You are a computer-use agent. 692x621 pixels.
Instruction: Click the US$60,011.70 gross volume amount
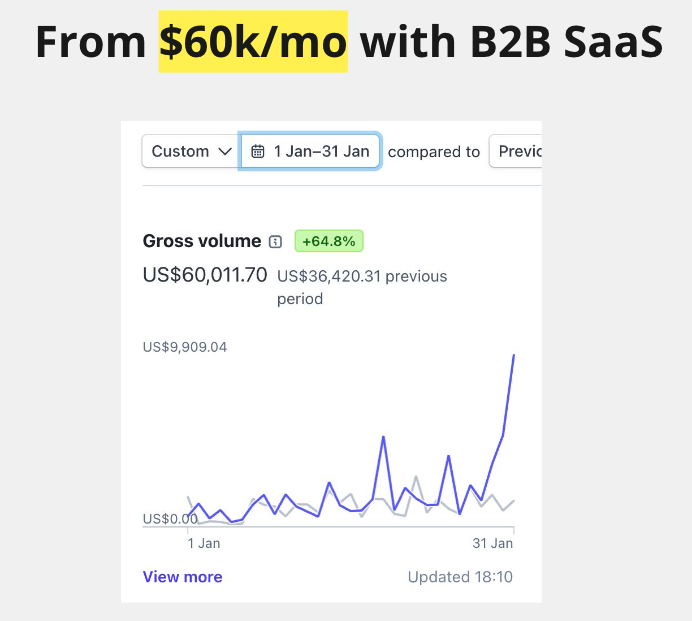(x=205, y=275)
